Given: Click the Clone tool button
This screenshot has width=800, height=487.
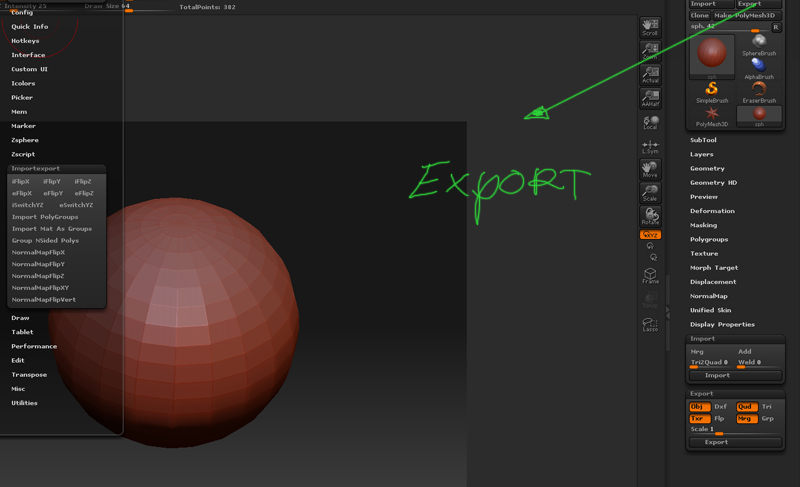Looking at the screenshot, I should (699, 15).
